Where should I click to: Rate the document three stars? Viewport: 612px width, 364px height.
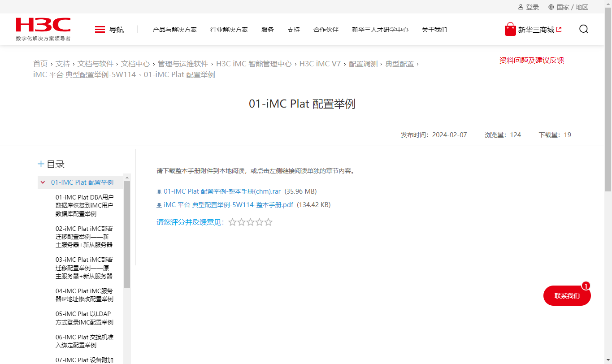tap(250, 222)
